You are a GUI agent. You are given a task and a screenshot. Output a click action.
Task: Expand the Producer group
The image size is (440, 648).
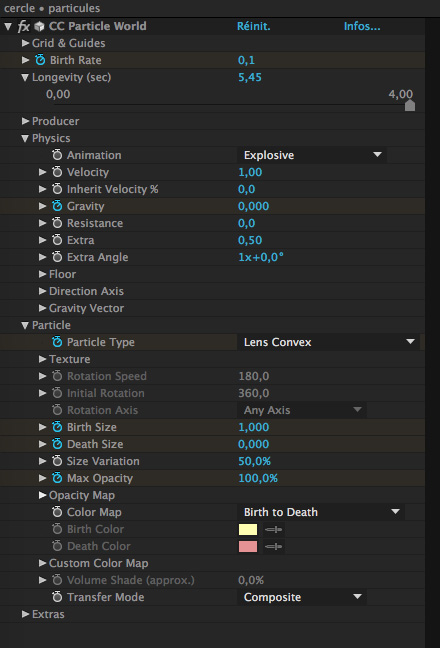[25, 121]
